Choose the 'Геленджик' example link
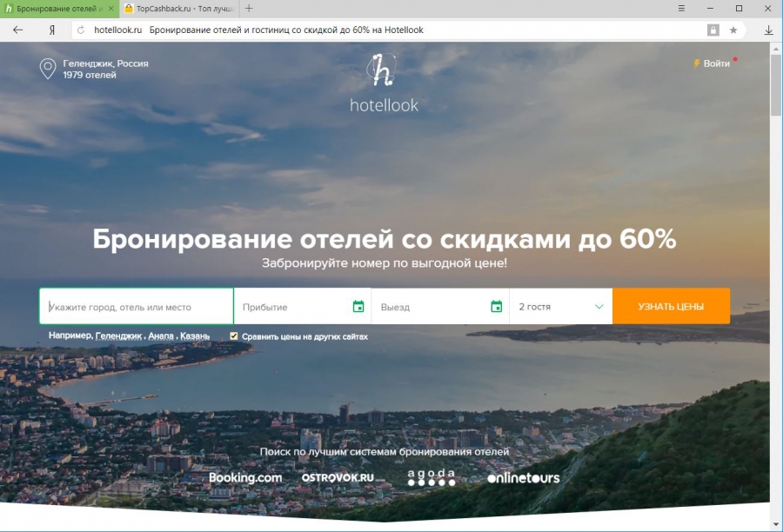This screenshot has height=532, width=783. 118,336
